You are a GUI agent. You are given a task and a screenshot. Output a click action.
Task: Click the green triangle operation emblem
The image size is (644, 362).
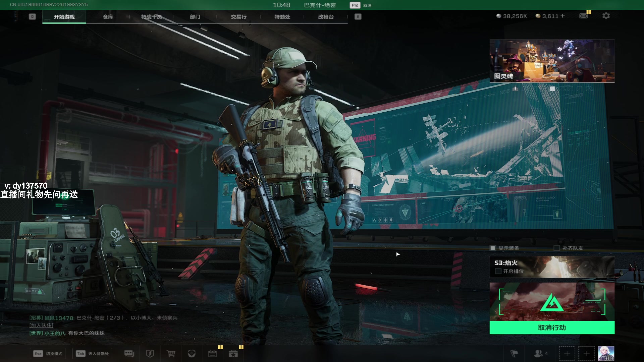(552, 302)
